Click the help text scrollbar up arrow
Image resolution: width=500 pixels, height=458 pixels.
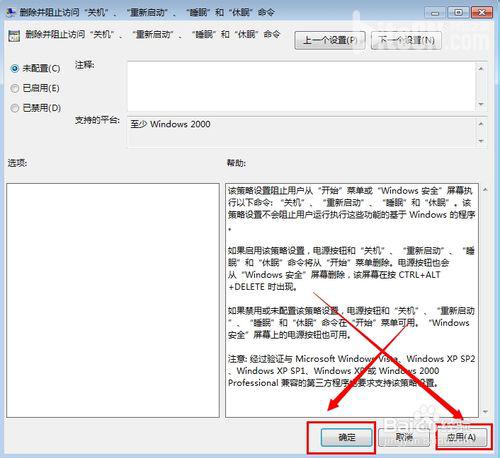point(485,190)
